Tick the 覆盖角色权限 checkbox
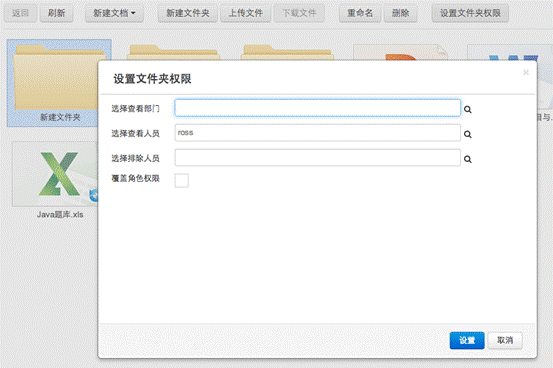Screen dimensions: 553x368 [x=182, y=180]
